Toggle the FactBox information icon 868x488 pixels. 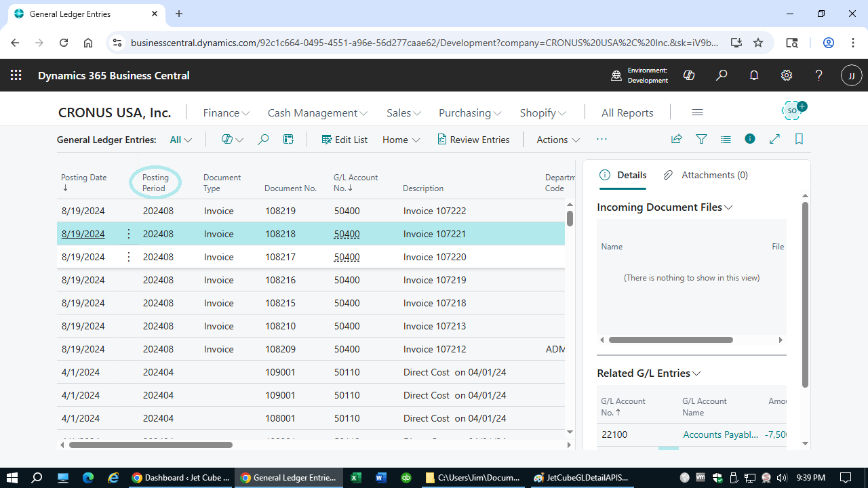(750, 139)
